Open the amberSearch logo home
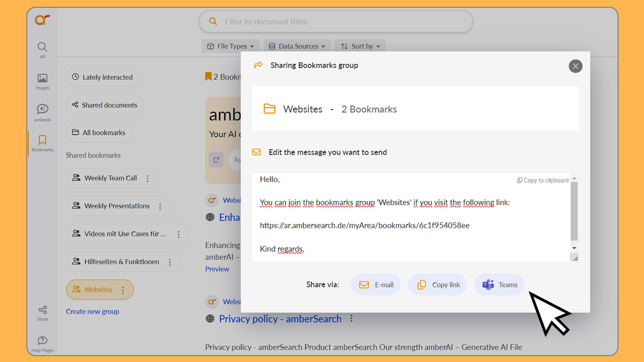Viewport: 644px width, 362px height. 42,20
